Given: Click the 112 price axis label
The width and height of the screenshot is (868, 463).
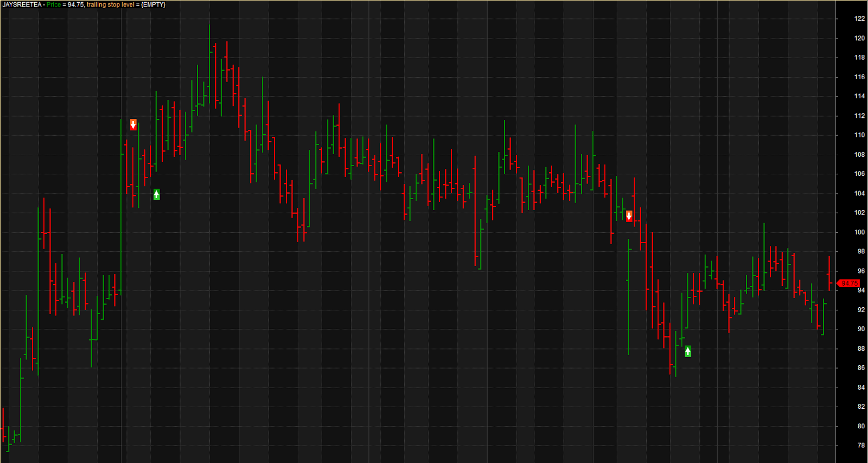Looking at the screenshot, I should [x=859, y=116].
